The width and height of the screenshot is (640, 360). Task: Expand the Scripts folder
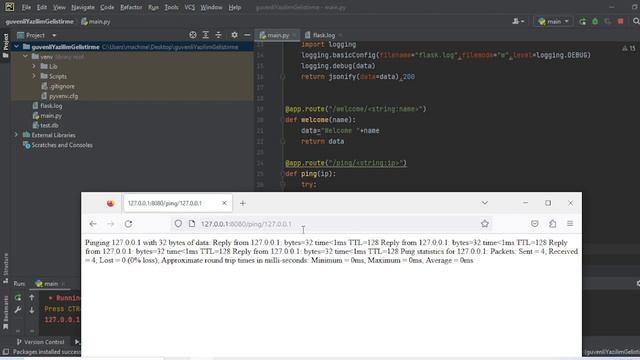[34, 76]
